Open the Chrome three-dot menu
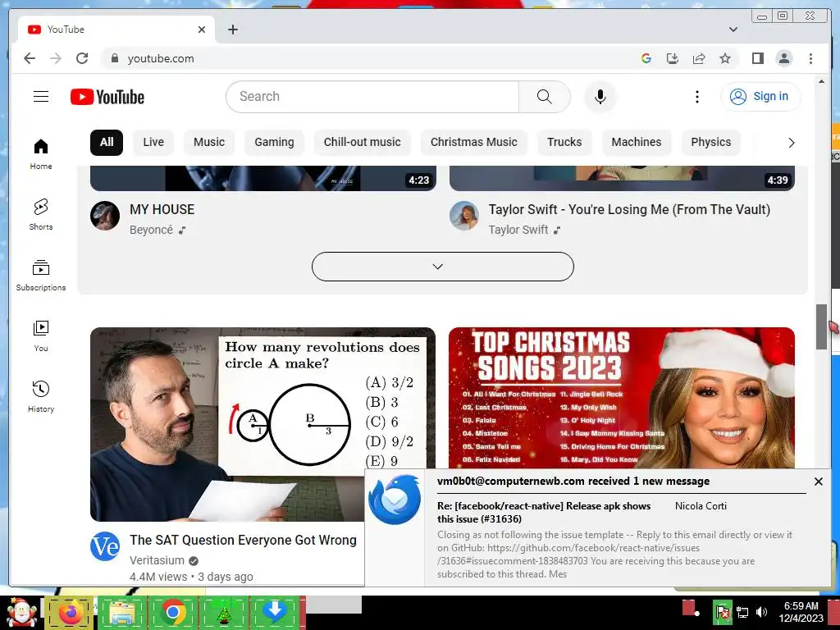Image resolution: width=840 pixels, height=630 pixels. pos(810,58)
